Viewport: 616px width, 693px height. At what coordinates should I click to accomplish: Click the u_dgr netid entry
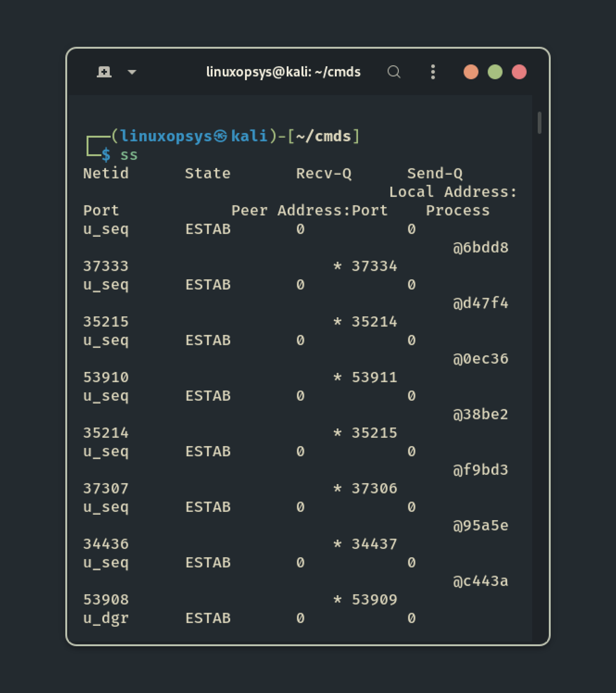click(106, 618)
